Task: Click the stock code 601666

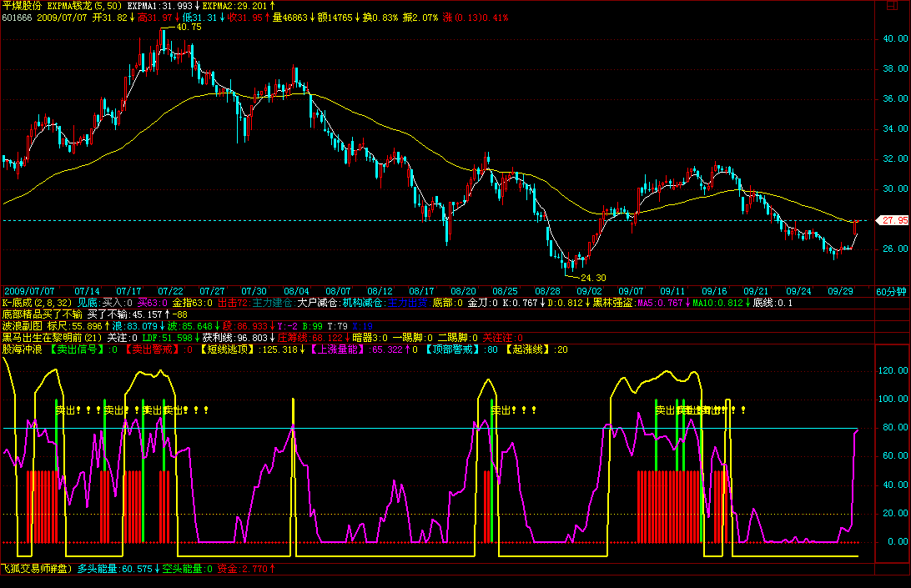Action: 17,18
